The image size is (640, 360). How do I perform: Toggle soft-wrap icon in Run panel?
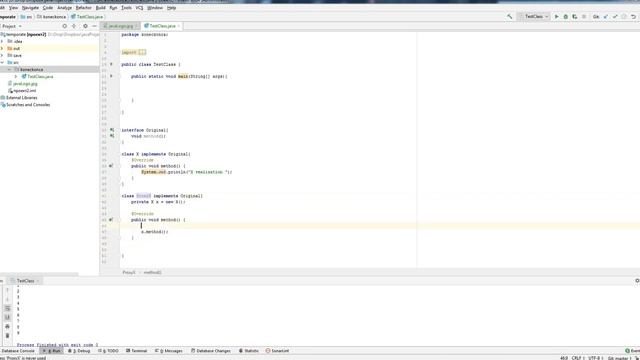point(7,309)
